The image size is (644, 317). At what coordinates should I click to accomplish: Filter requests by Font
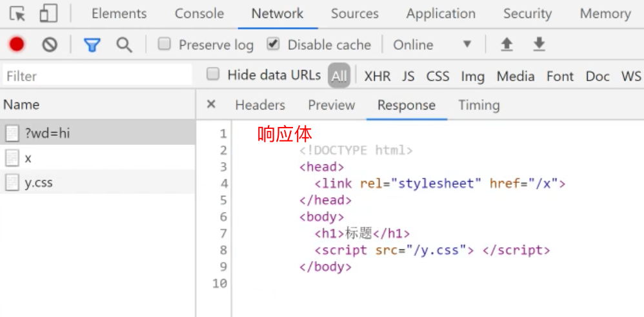click(x=560, y=76)
